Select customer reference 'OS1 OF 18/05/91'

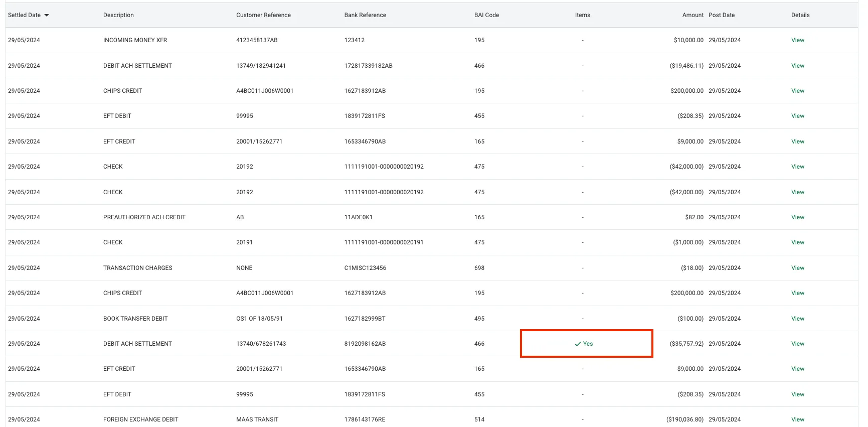259,319
